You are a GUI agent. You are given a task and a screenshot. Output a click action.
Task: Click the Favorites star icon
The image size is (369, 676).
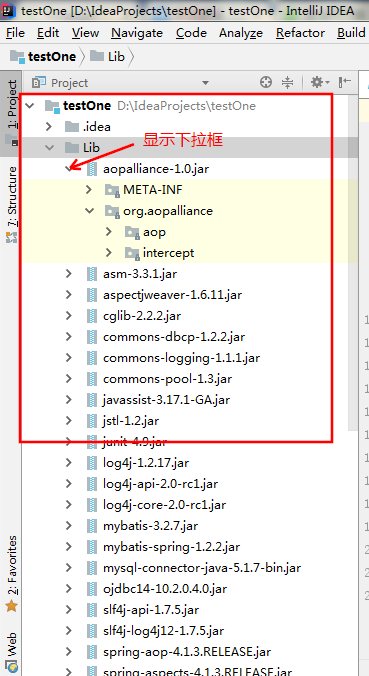[x=12, y=606]
